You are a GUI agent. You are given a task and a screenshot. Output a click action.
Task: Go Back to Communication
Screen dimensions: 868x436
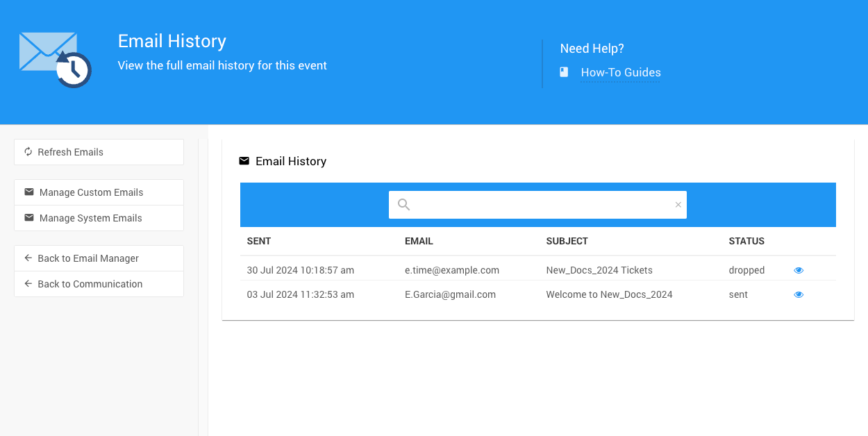click(99, 284)
